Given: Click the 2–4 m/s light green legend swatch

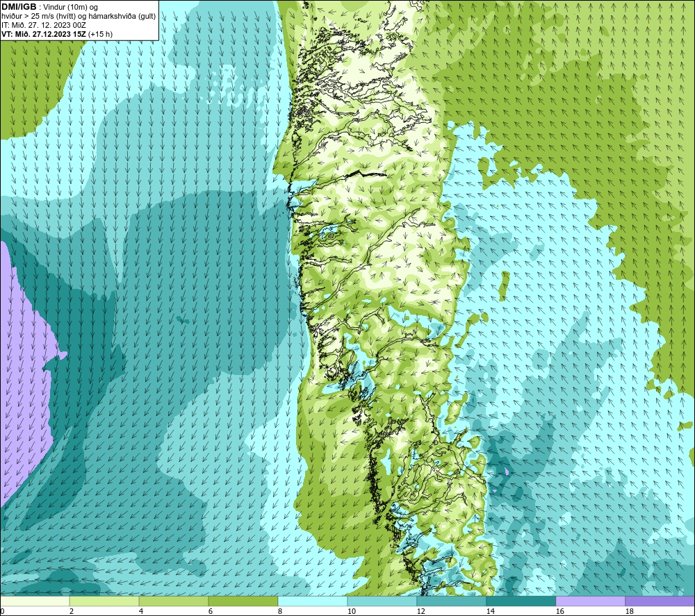Looking at the screenshot, I should [x=104, y=601].
